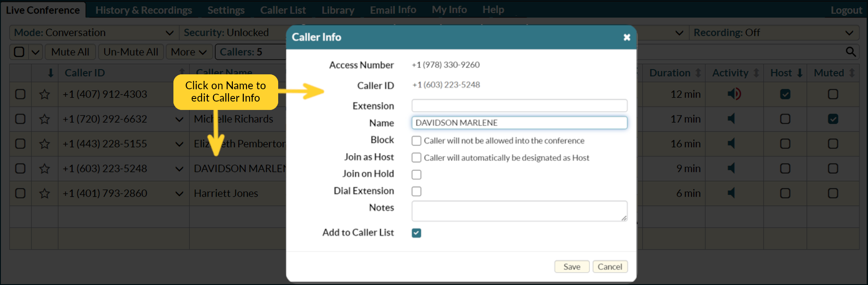Go to the Caller List tab
Viewport: 868px width, 285px height.
tap(283, 10)
